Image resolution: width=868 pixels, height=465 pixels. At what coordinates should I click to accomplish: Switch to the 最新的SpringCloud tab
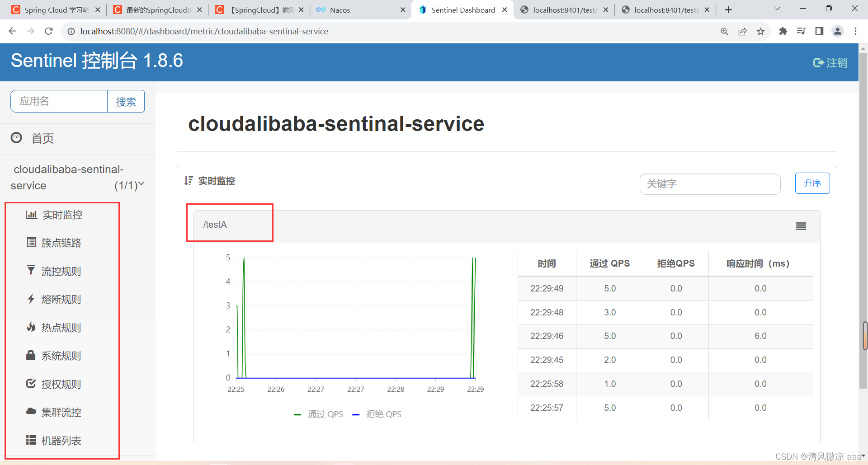158,10
